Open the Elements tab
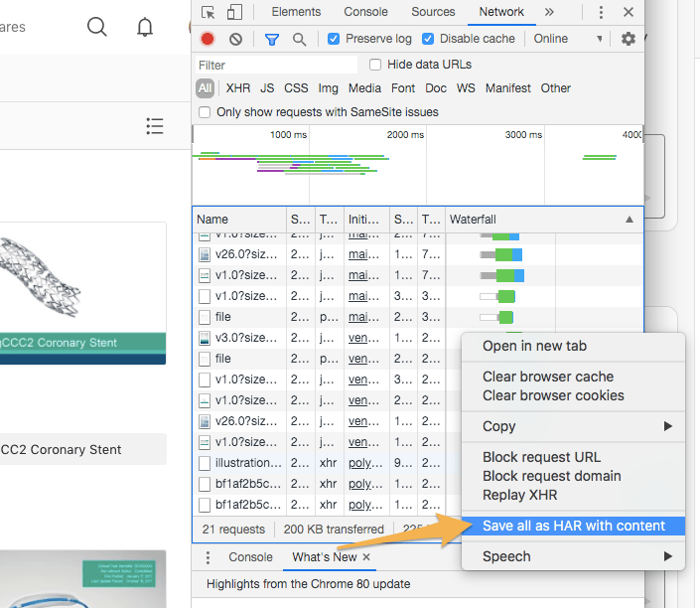This screenshot has height=608, width=700. [296, 12]
